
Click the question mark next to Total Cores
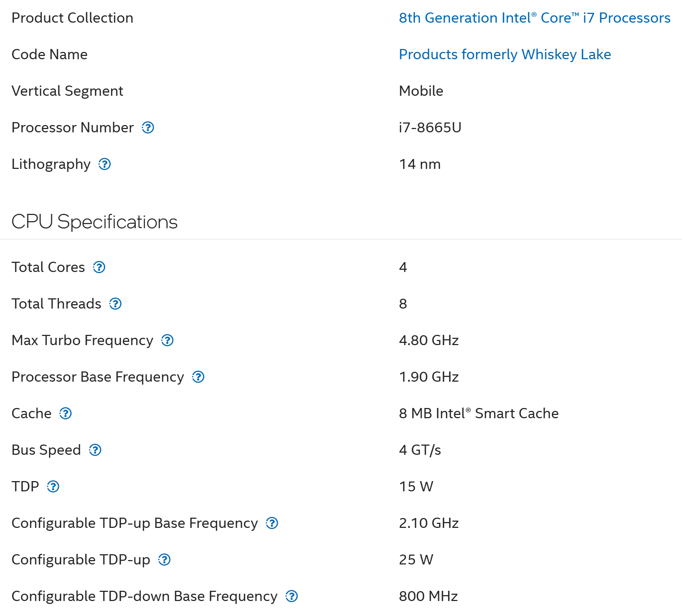pos(99,267)
